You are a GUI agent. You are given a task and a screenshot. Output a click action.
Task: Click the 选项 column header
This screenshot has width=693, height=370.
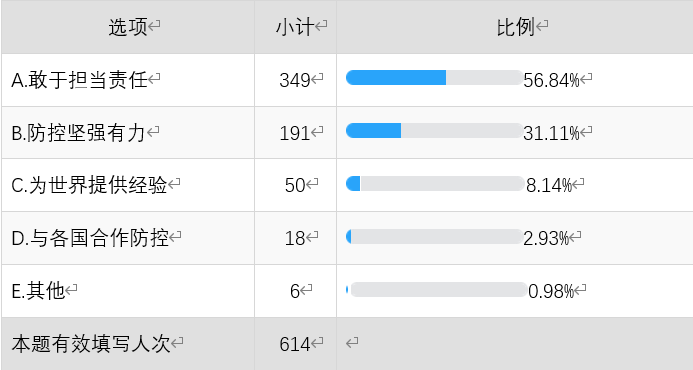coord(128,27)
